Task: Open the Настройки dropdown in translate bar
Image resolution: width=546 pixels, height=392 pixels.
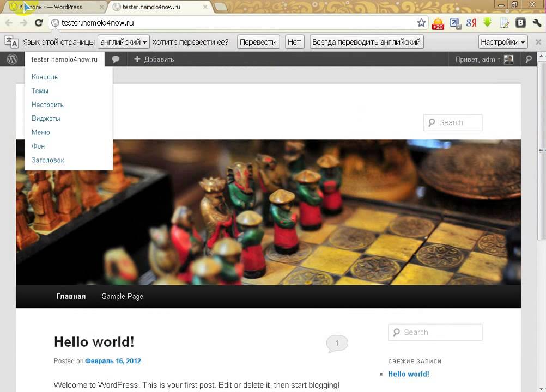Action: pos(503,42)
